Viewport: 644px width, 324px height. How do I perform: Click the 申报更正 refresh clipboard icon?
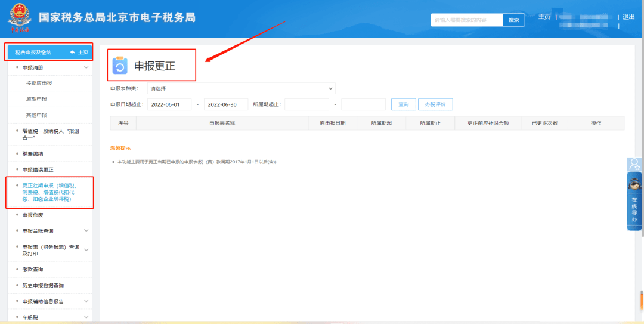point(120,66)
